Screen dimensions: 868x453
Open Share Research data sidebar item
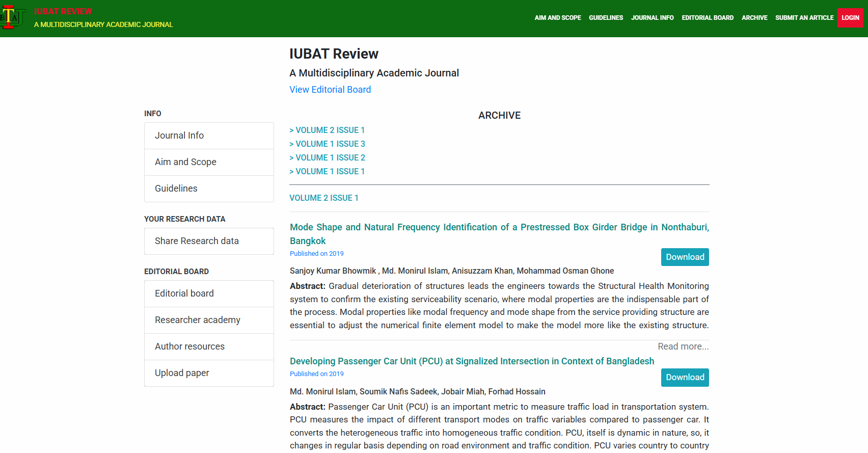[209, 241]
